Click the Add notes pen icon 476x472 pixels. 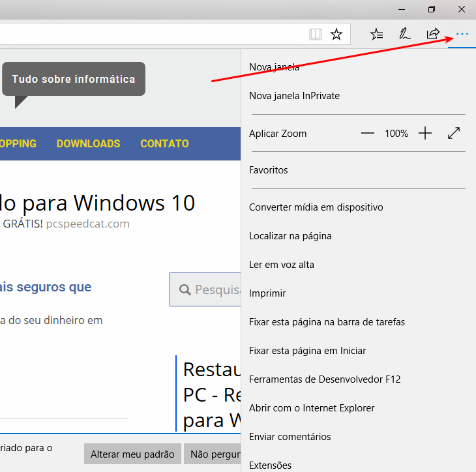pos(404,34)
